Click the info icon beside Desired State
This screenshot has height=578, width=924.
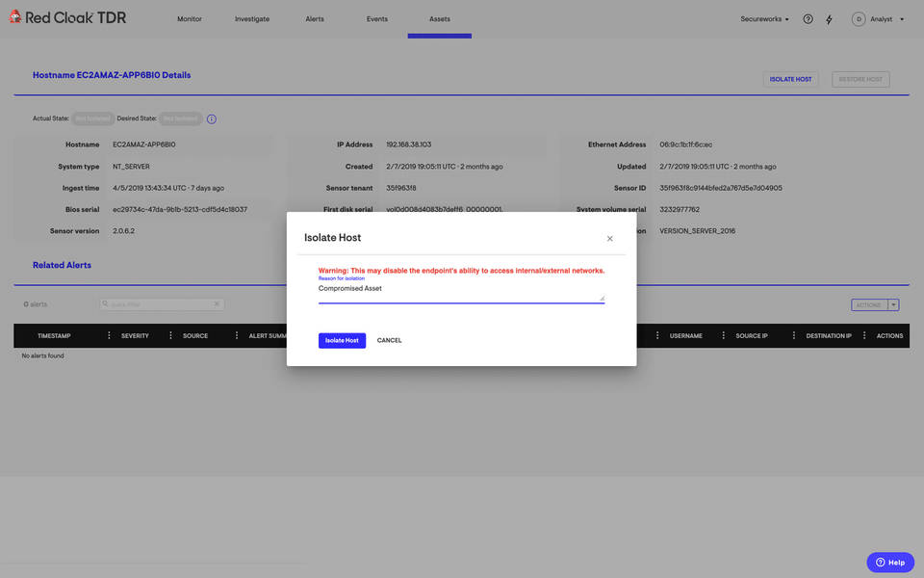(x=212, y=119)
